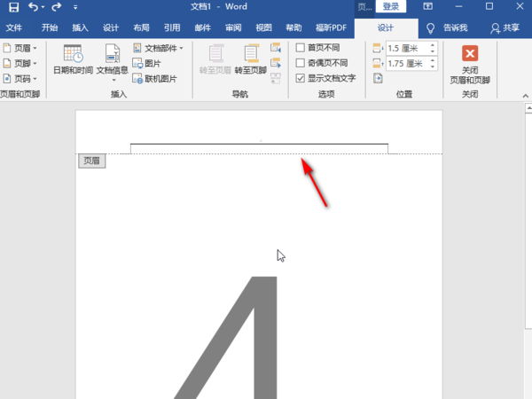
Task: Click 转至页脚 go to footer
Action: [x=251, y=59]
